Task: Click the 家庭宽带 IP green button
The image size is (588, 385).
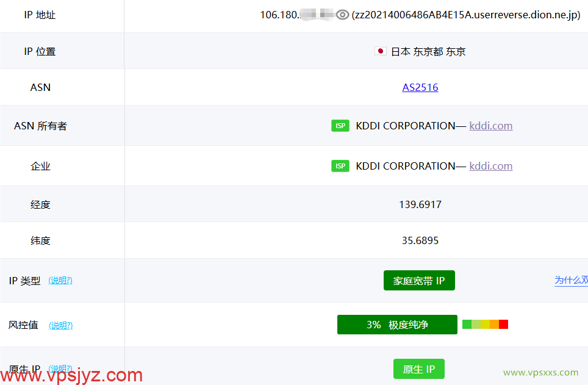Action: [419, 280]
